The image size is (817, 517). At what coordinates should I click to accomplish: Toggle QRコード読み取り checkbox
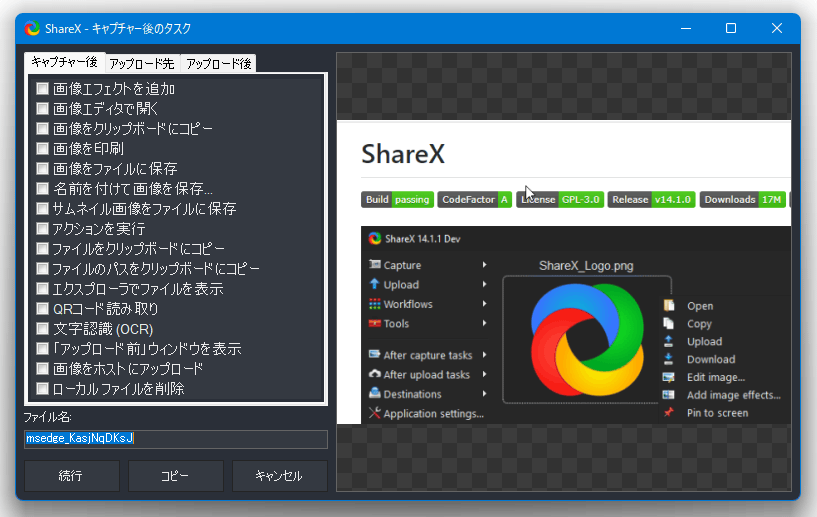click(x=42, y=309)
